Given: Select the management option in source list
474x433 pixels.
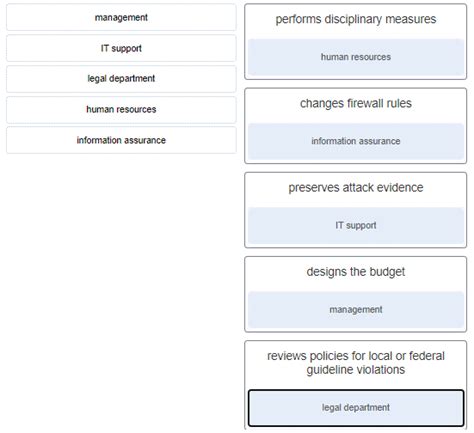Looking at the screenshot, I should (121, 17).
